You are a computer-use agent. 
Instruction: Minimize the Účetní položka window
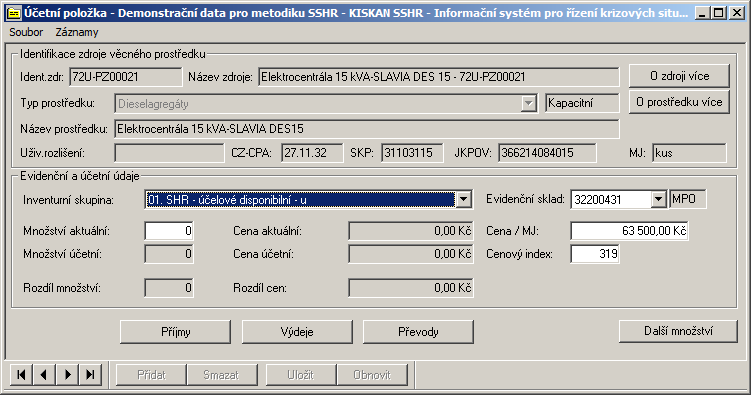[x=702, y=13]
